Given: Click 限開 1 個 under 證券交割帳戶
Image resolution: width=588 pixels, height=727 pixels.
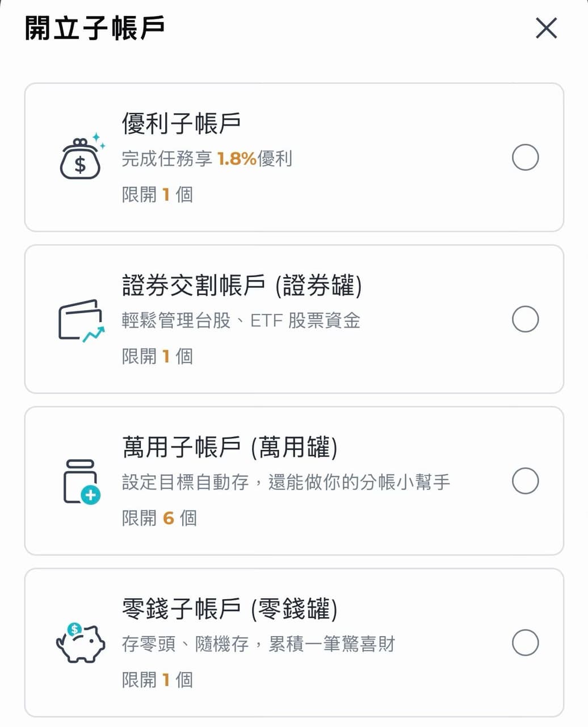Looking at the screenshot, I should click(x=157, y=356).
